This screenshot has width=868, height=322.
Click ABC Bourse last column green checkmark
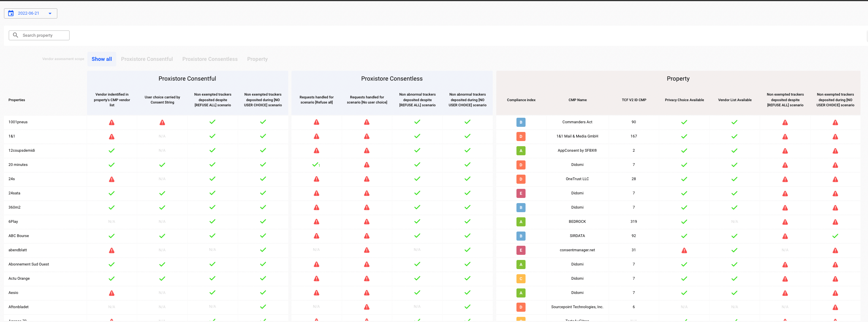[835, 236]
